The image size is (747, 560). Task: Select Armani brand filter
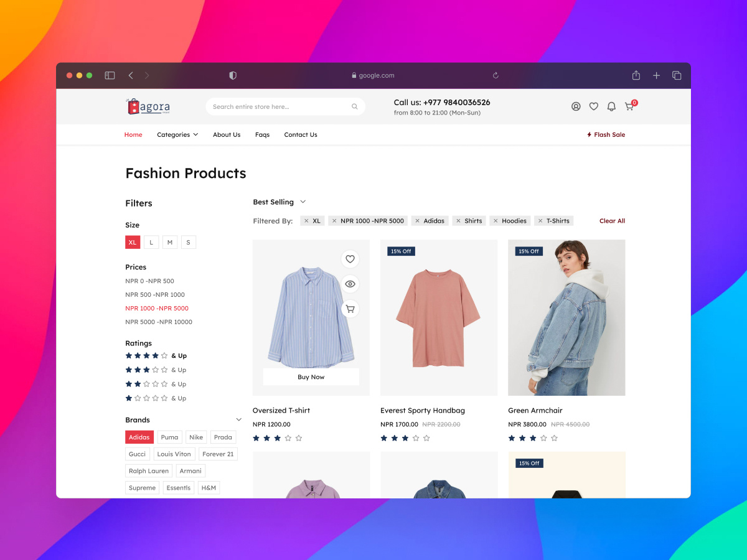[190, 471]
